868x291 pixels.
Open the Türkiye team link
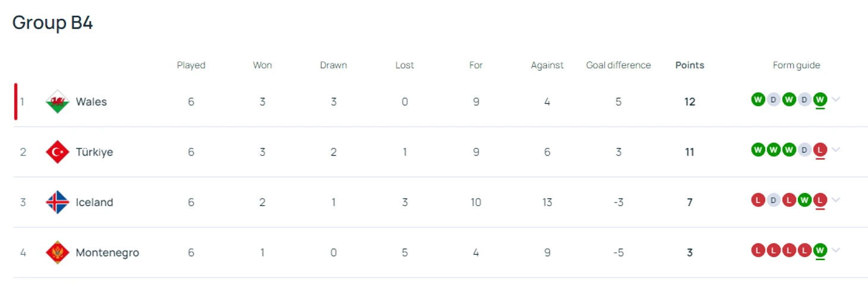pyautogui.click(x=94, y=152)
